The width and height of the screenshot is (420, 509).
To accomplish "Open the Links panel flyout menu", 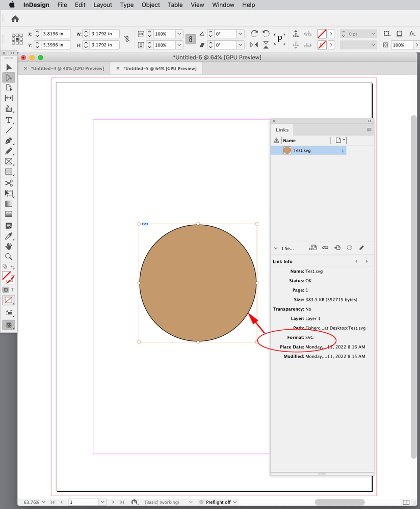I will [369, 130].
